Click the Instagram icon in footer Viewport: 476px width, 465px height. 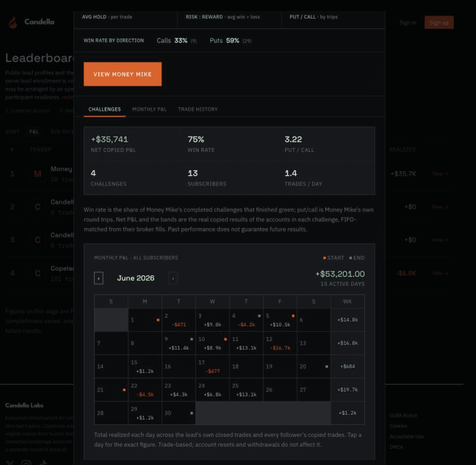(x=26, y=463)
